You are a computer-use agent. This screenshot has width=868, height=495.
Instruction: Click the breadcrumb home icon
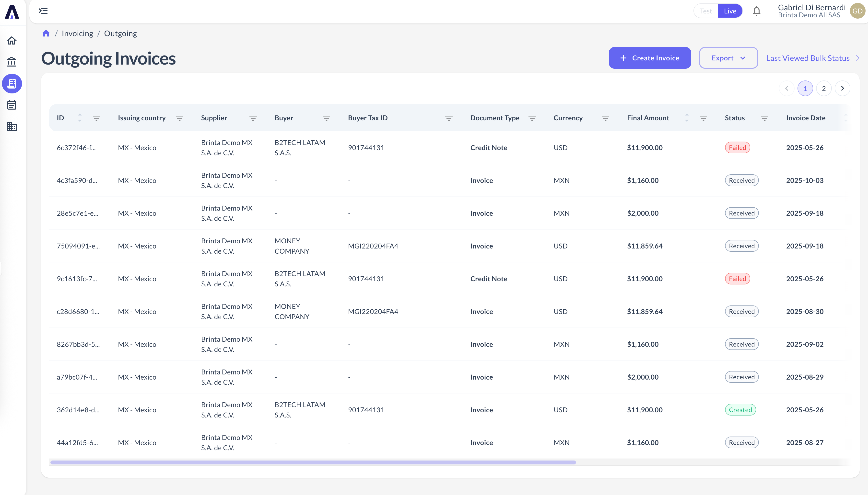[46, 33]
